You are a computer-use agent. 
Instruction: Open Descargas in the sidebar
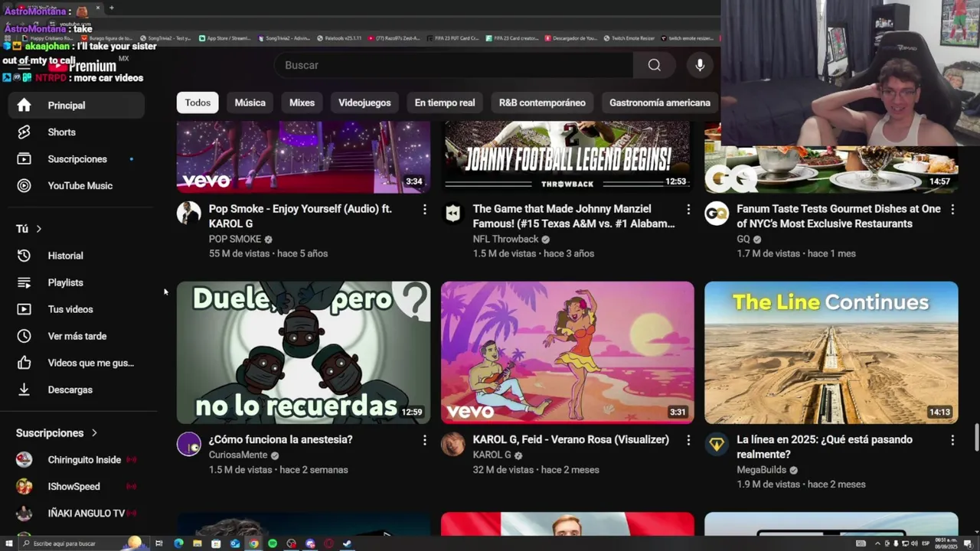click(76, 390)
